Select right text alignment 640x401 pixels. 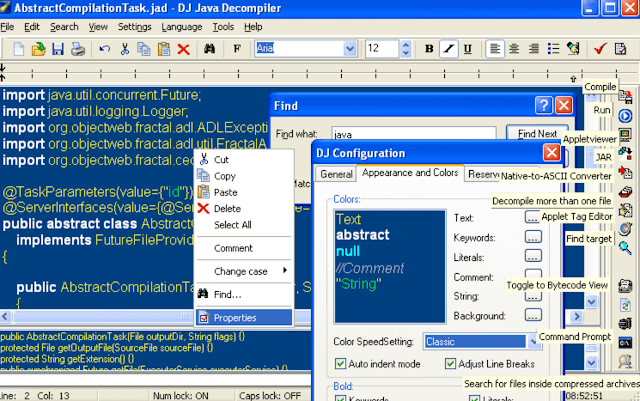coord(534,49)
